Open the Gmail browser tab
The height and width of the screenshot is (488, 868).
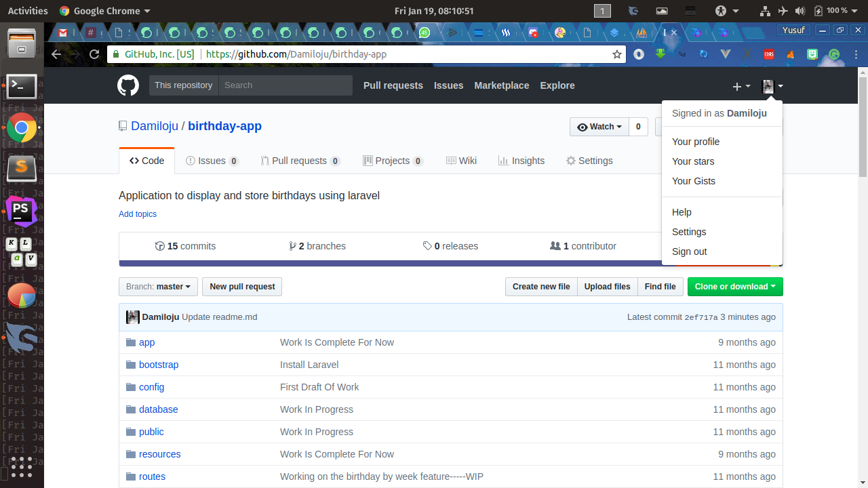point(63,33)
